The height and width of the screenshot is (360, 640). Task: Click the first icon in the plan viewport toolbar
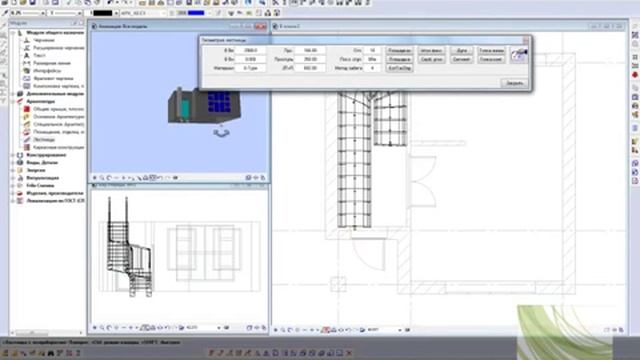click(x=276, y=330)
